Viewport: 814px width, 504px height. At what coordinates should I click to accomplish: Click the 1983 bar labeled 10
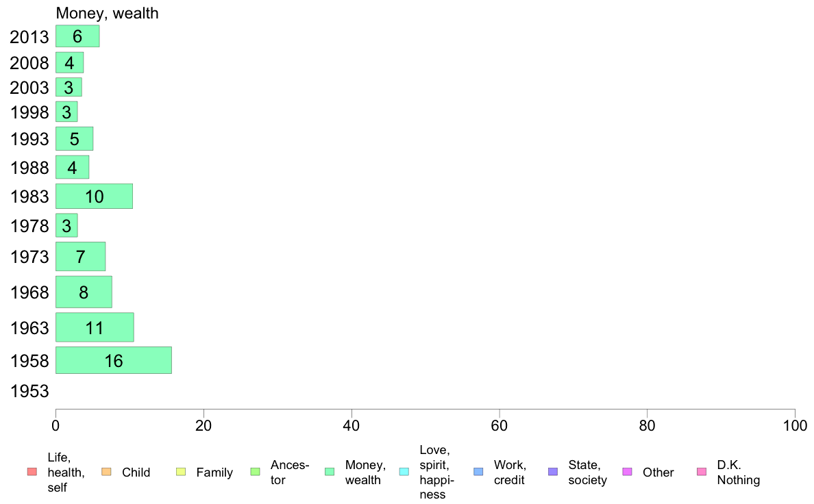94,197
